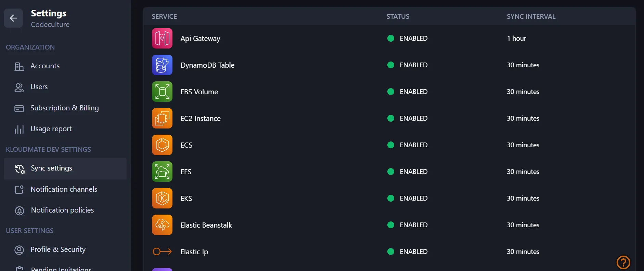Click 30 minutes interval for EKS
Viewport: 644px width, 271px height.
(523, 198)
